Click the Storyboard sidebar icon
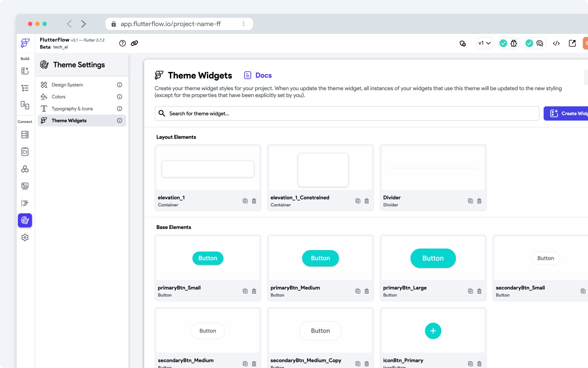 (25, 105)
